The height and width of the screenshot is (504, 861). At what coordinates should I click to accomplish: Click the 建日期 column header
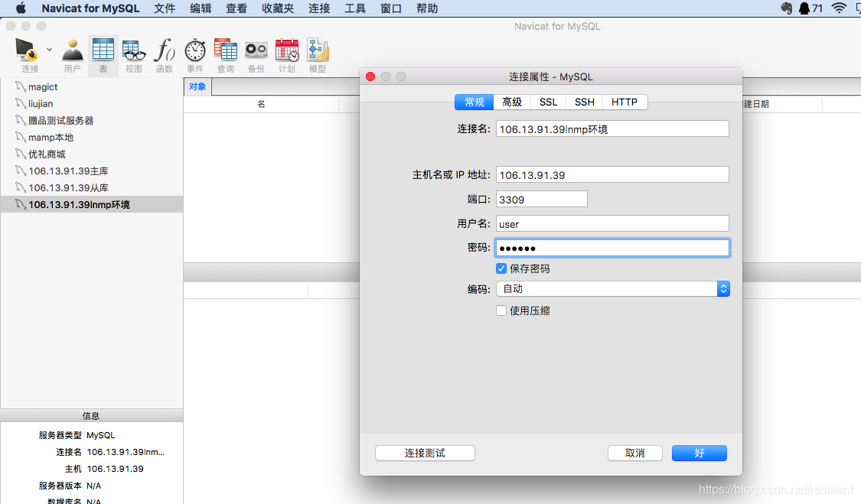click(756, 104)
